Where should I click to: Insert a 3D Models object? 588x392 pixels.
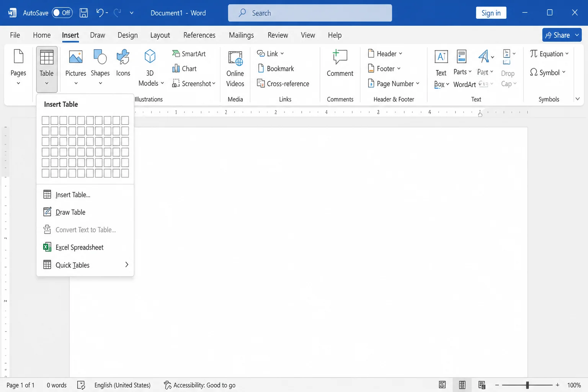coord(150,68)
